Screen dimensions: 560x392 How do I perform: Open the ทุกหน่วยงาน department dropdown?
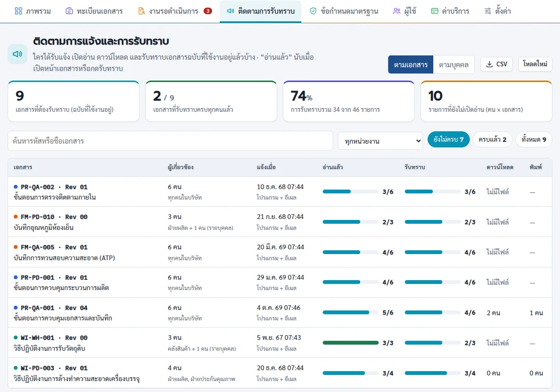click(380, 141)
